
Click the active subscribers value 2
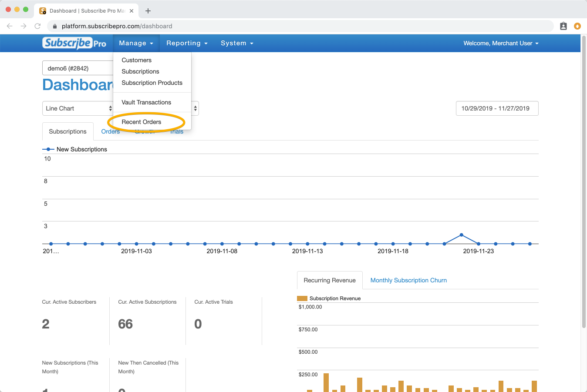(x=46, y=324)
